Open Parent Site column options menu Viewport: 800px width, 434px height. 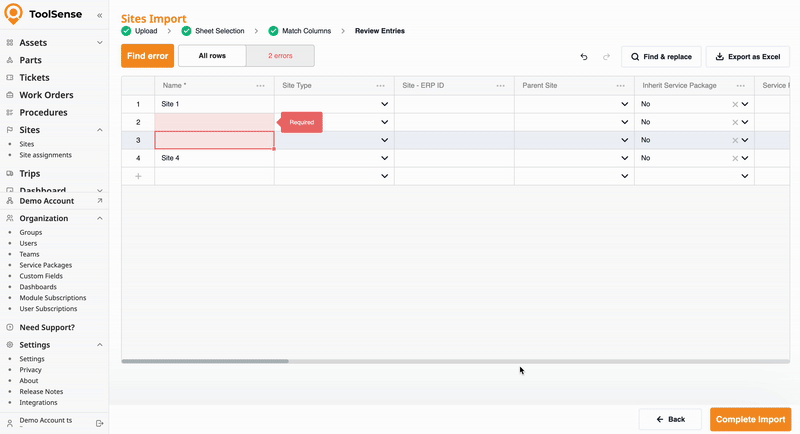620,86
